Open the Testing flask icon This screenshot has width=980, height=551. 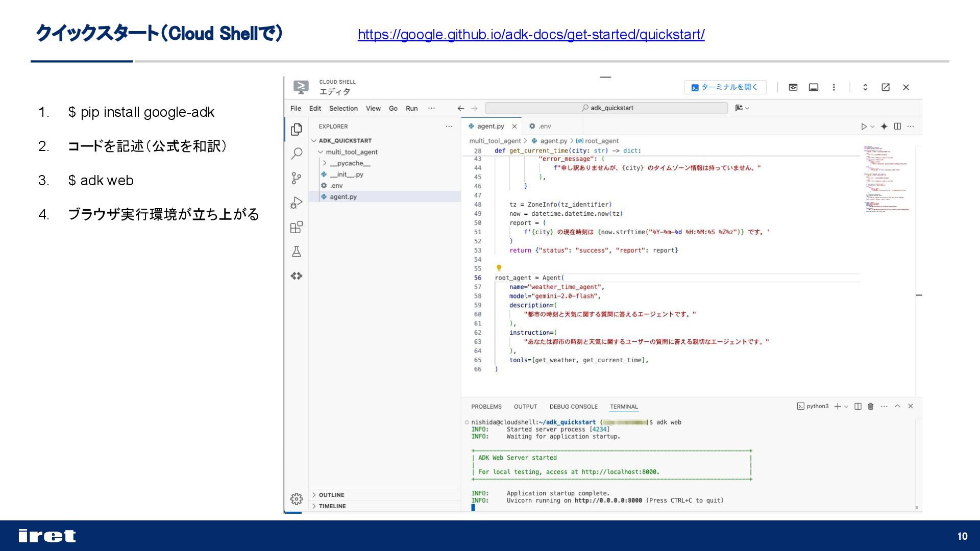[x=297, y=252]
